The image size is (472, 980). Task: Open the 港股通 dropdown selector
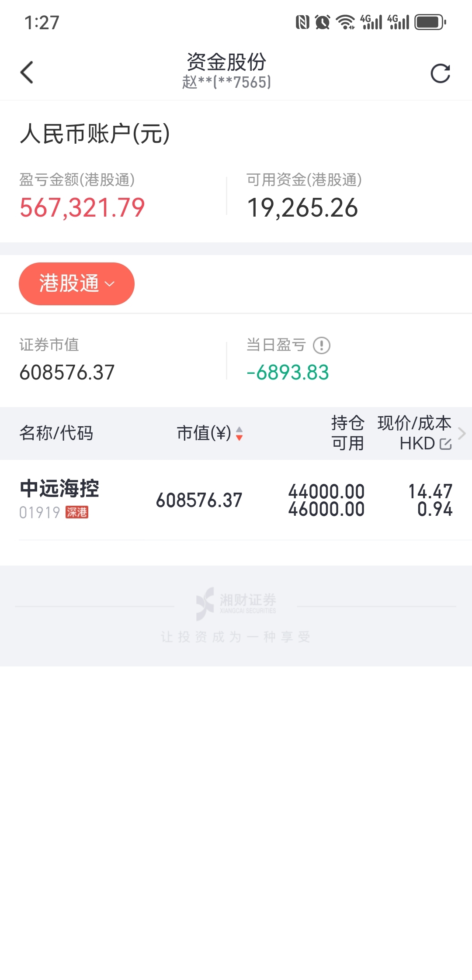pyautogui.click(x=76, y=284)
